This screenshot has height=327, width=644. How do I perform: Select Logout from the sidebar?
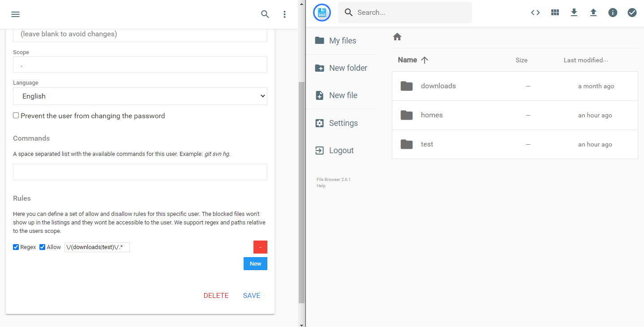[340, 150]
